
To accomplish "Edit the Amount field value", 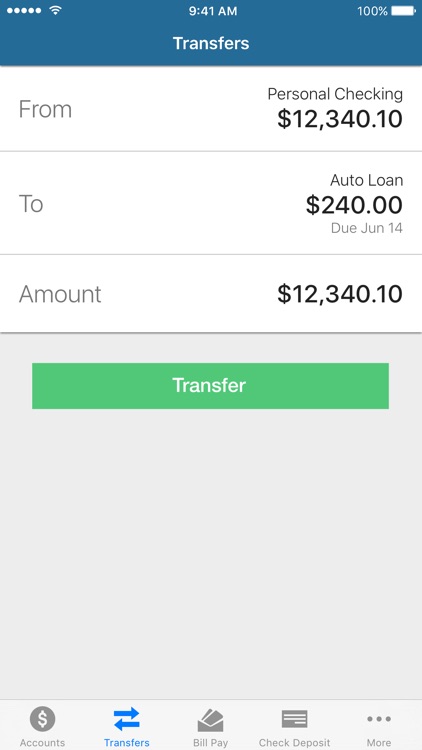I will (340, 294).
